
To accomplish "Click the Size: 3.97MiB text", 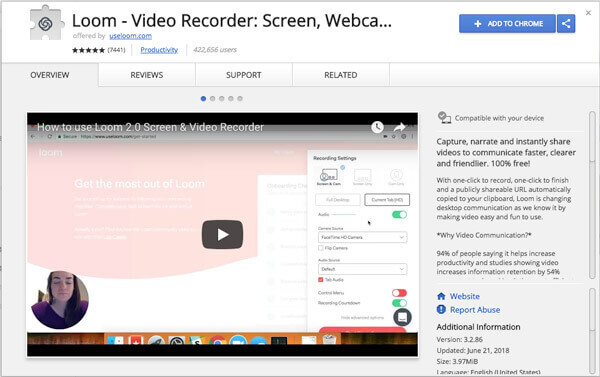I will tap(457, 361).
